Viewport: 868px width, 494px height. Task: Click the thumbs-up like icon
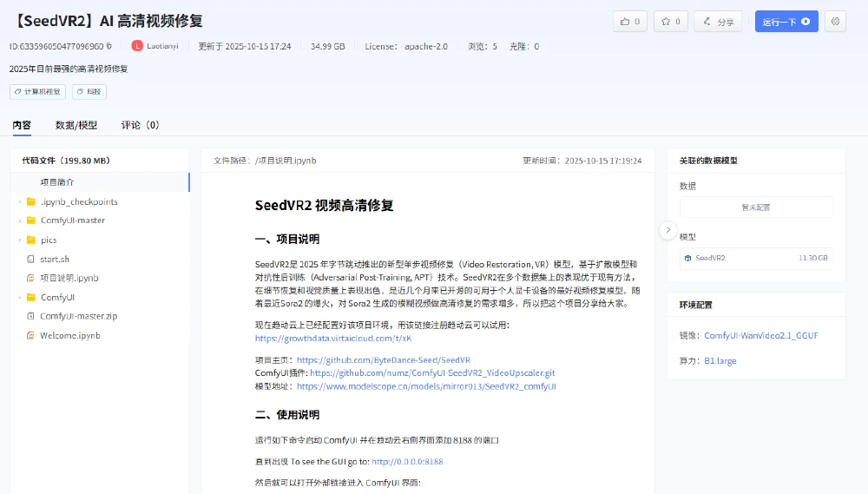(x=625, y=22)
